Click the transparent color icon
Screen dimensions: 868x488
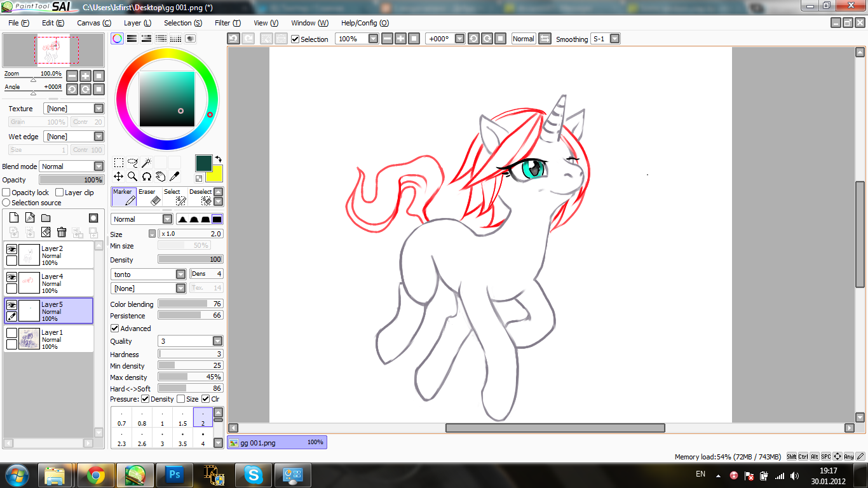[x=199, y=179]
